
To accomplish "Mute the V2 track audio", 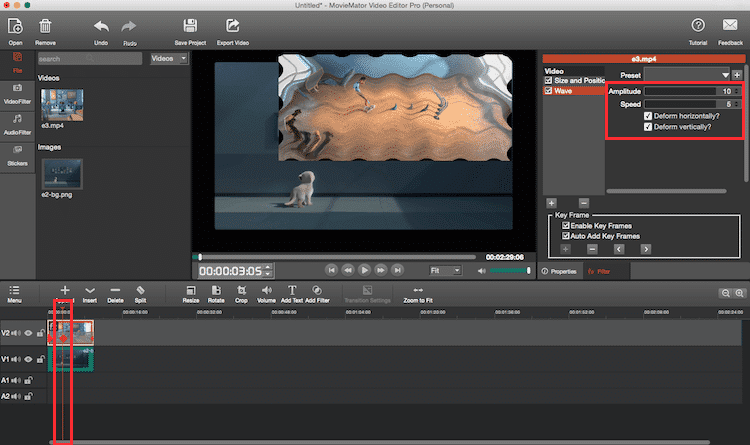I will [x=16, y=333].
